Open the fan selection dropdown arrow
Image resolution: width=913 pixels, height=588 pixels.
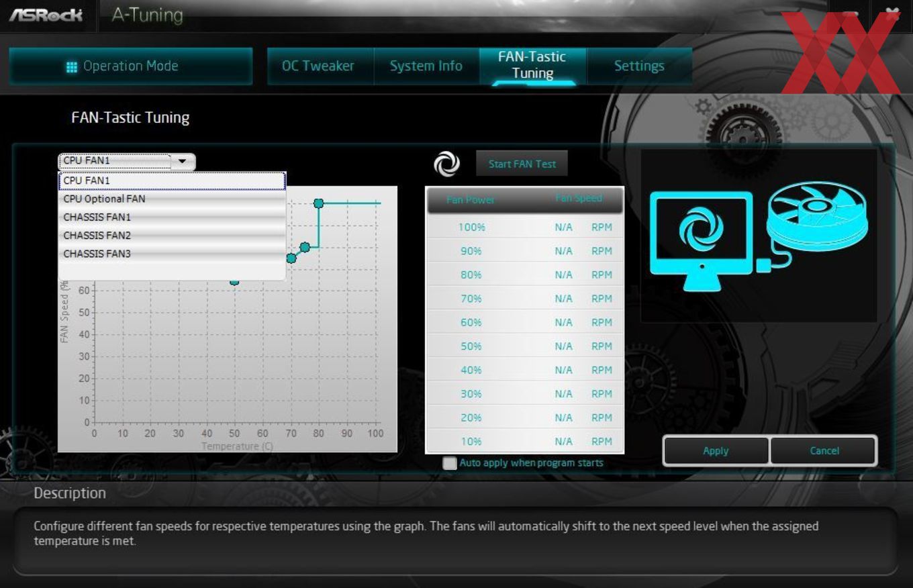pos(183,161)
